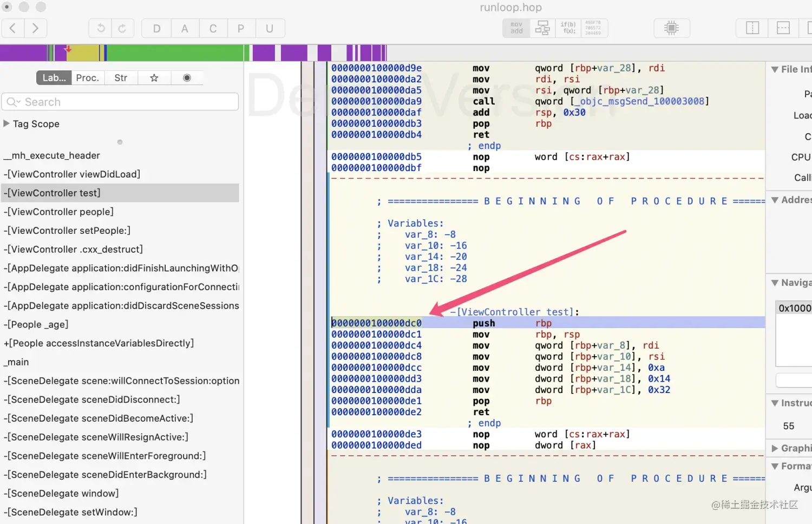
Task: Mark as code with C button
Action: (213, 28)
